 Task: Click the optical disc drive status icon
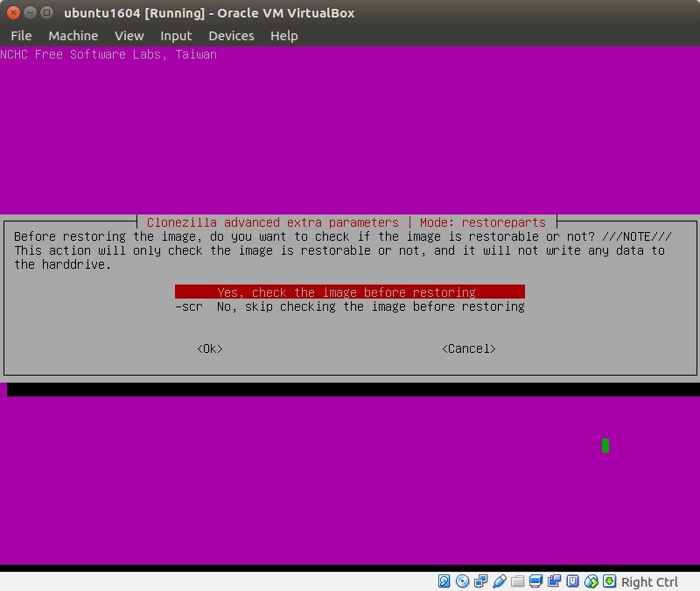click(463, 581)
